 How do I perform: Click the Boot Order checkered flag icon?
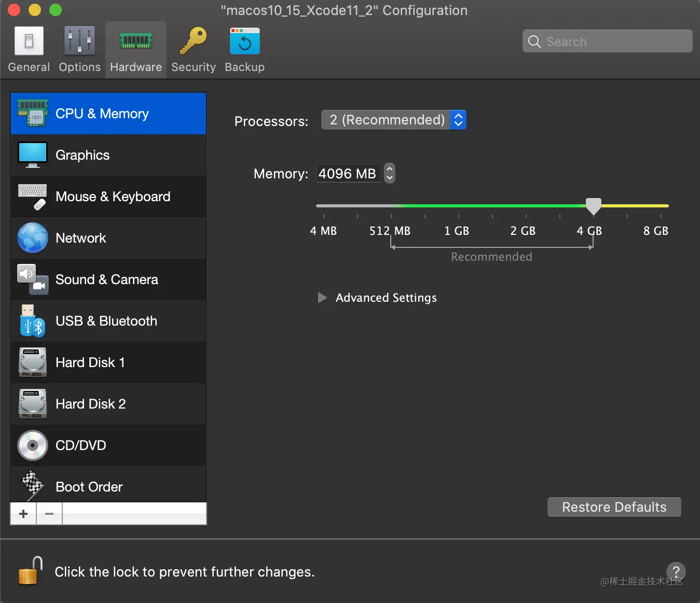(x=33, y=485)
